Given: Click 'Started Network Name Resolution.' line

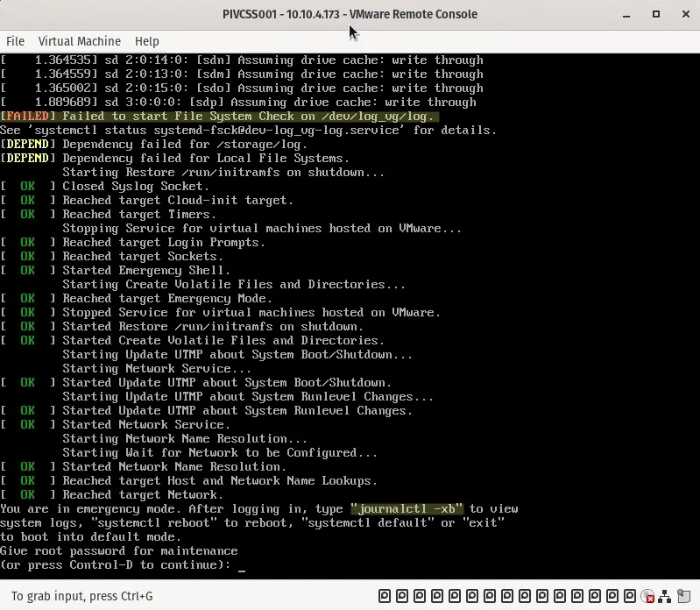Looking at the screenshot, I should pyautogui.click(x=174, y=467).
